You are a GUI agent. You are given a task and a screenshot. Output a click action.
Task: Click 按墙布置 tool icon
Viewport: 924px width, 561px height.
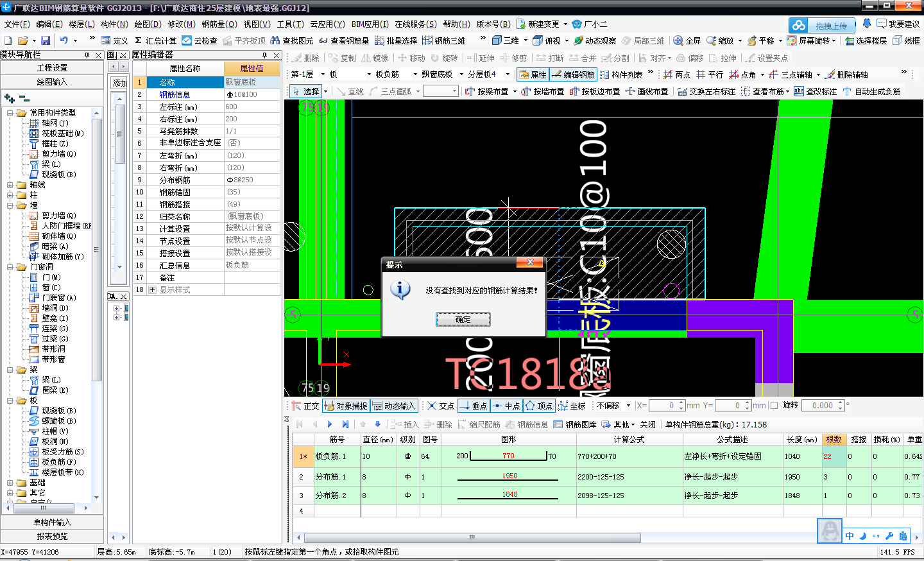[526, 91]
